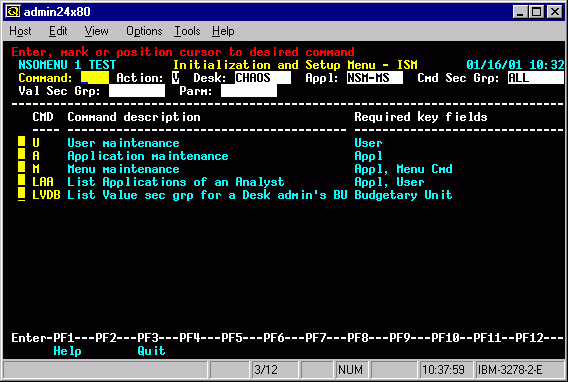Click the 'Application maintenance' description text
The width and height of the screenshot is (568, 382).
(148, 156)
